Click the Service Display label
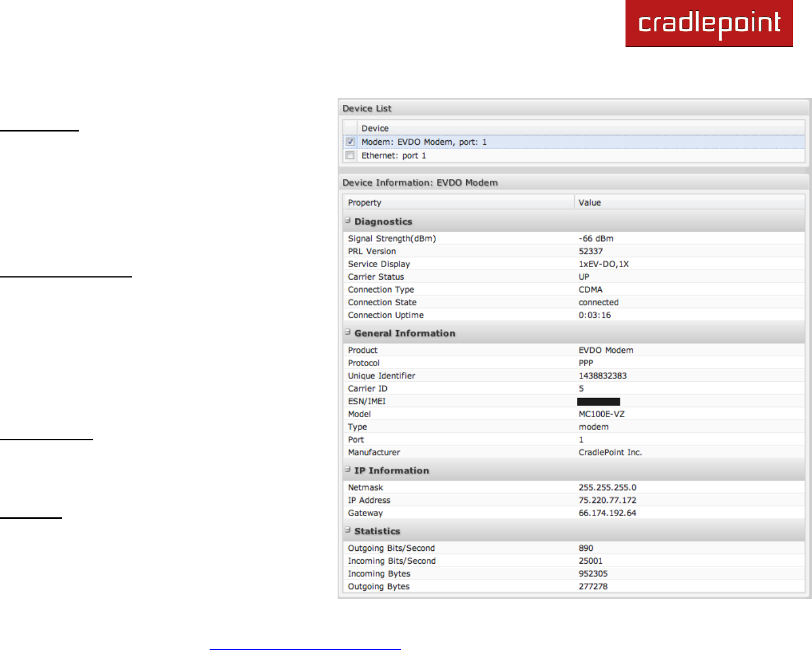 point(379,264)
